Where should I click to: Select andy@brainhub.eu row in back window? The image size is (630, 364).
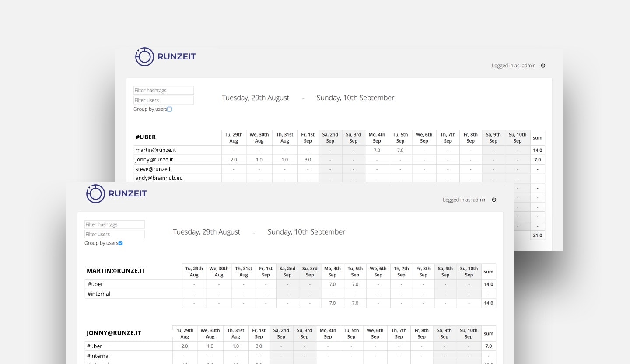pos(339,178)
